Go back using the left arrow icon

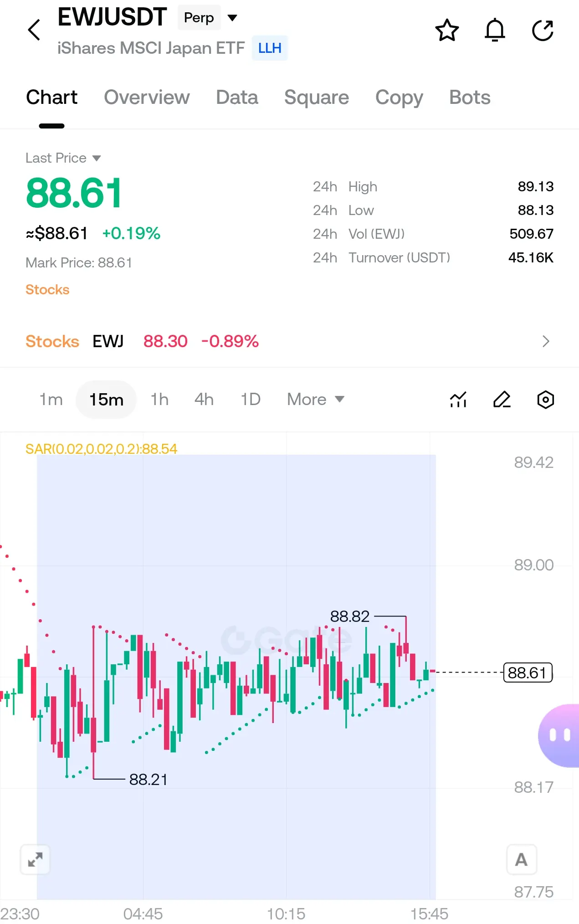pyautogui.click(x=34, y=30)
